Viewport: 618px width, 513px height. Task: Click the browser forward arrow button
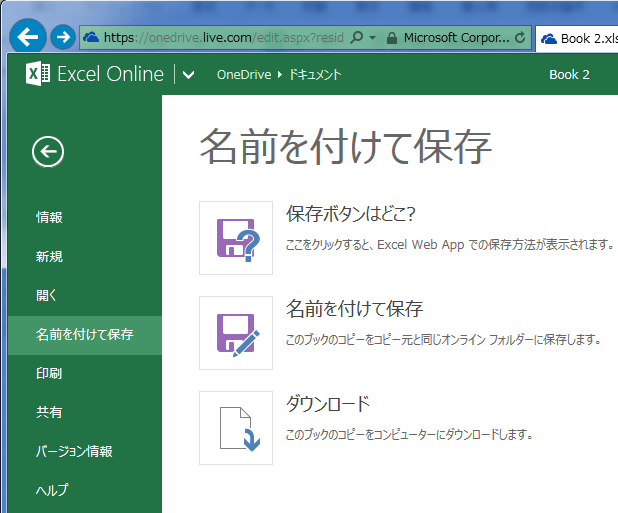(x=63, y=37)
